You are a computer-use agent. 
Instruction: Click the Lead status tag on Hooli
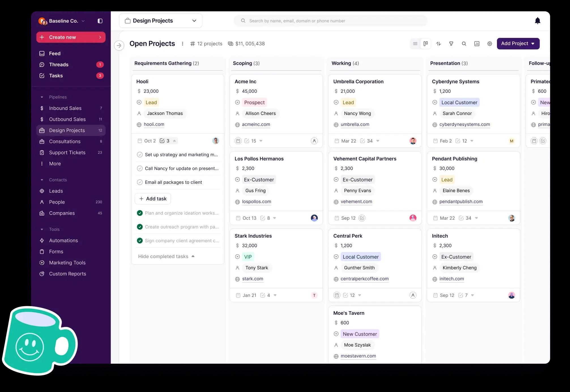[x=151, y=103]
